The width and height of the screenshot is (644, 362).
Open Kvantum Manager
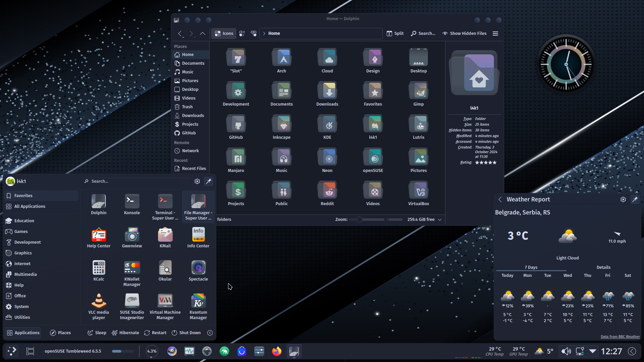click(198, 306)
